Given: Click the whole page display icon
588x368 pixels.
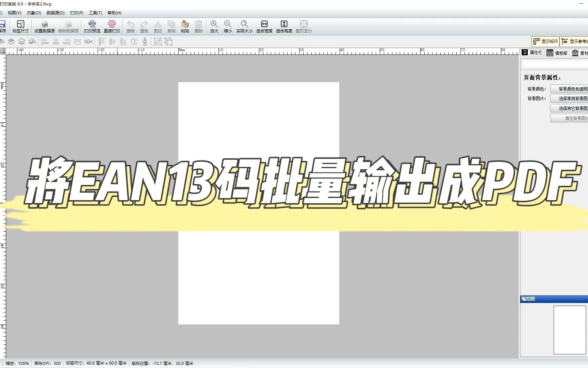Looking at the screenshot, I should 304,26.
